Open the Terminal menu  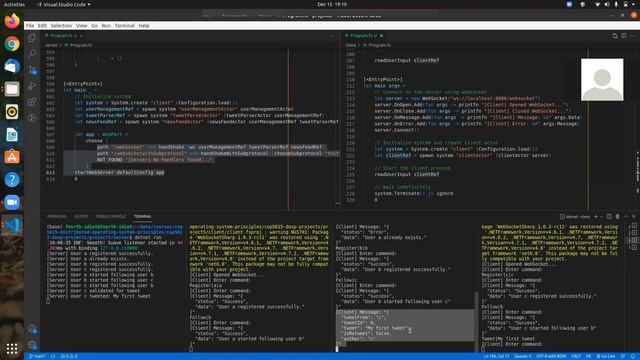pos(124,26)
